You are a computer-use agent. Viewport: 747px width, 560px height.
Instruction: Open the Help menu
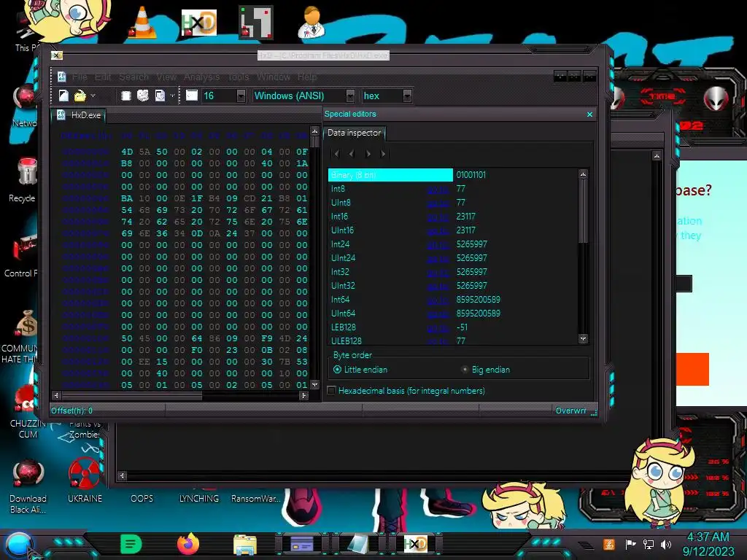click(307, 77)
